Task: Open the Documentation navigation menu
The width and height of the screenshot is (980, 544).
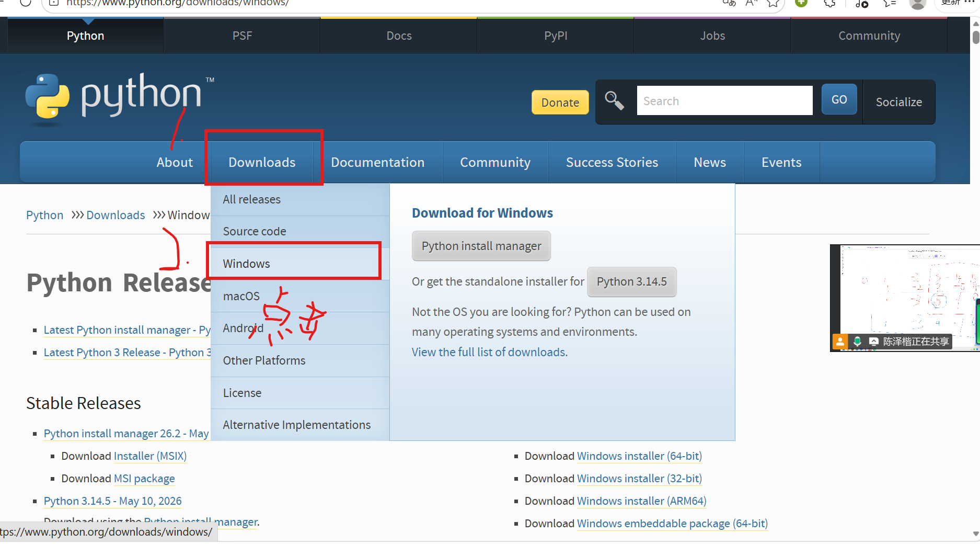Action: pyautogui.click(x=377, y=162)
